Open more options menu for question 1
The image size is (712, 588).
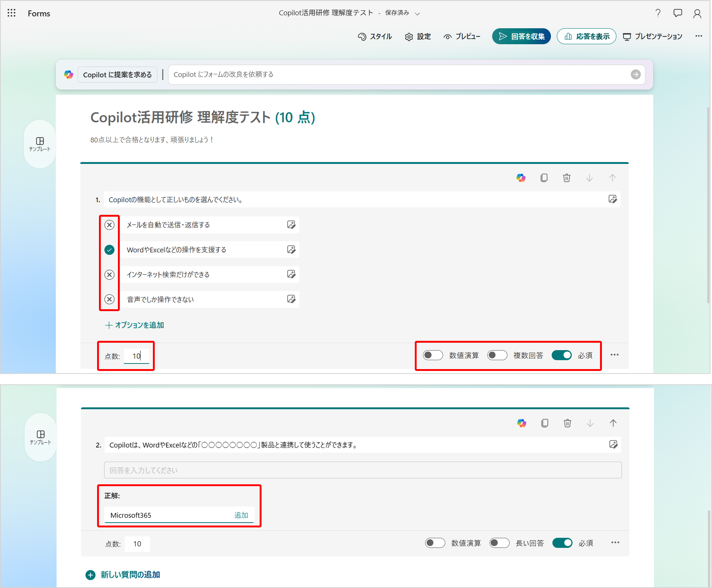614,355
